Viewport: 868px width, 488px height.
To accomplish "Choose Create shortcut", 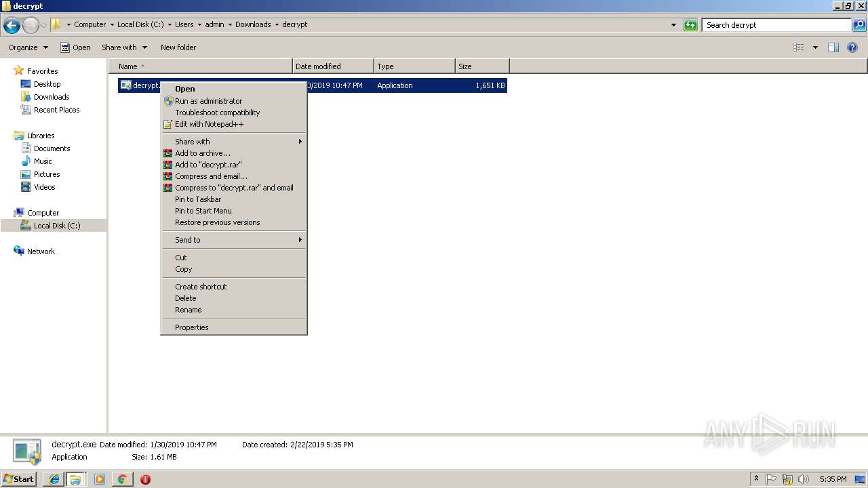I will coord(233,287).
